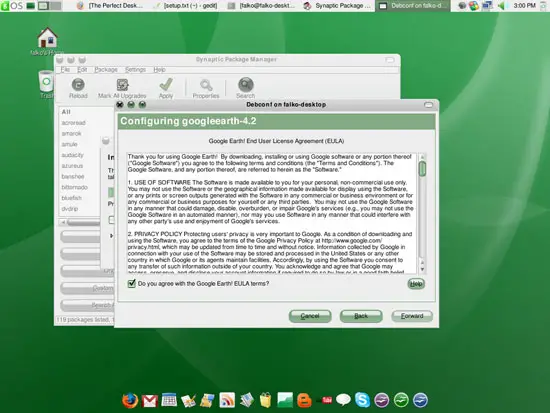Launch Skype from the dock
Screen dimensions: 550x413
click(362, 400)
